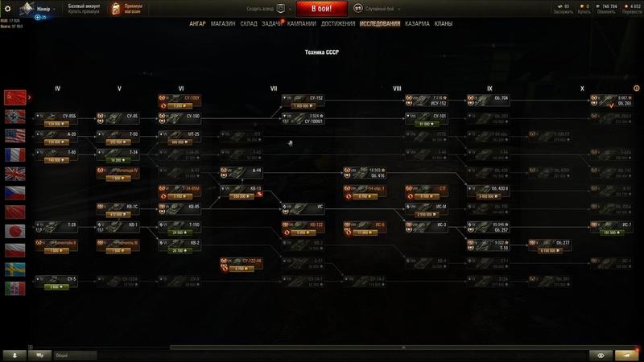Click the red В бой! button
Viewport: 644px width, 362px height.
click(x=321, y=9)
